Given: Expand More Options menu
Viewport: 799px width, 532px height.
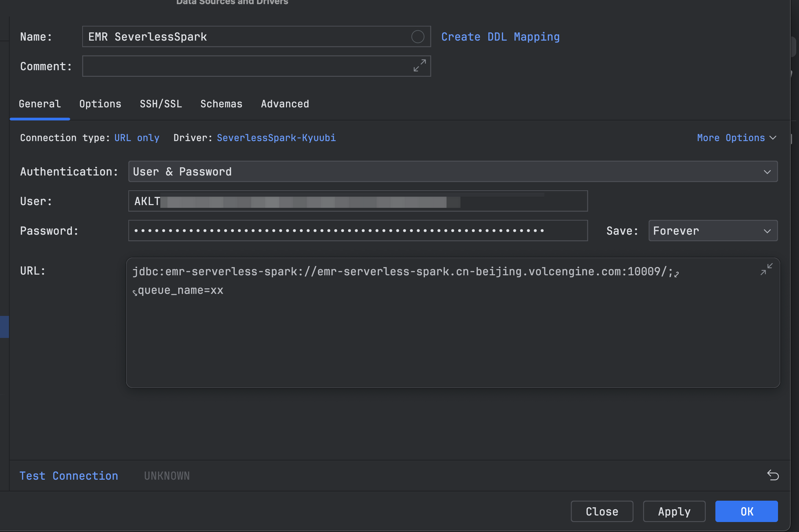Looking at the screenshot, I should coord(737,138).
